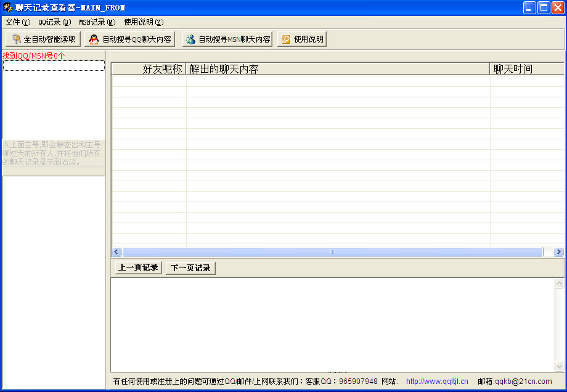This screenshot has height=392, width=567.
Task: Click the app icon in the title bar
Action: [x=7, y=7]
